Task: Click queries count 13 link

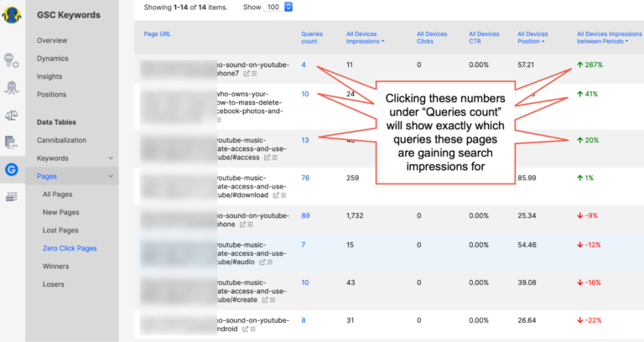Action: pyautogui.click(x=304, y=140)
